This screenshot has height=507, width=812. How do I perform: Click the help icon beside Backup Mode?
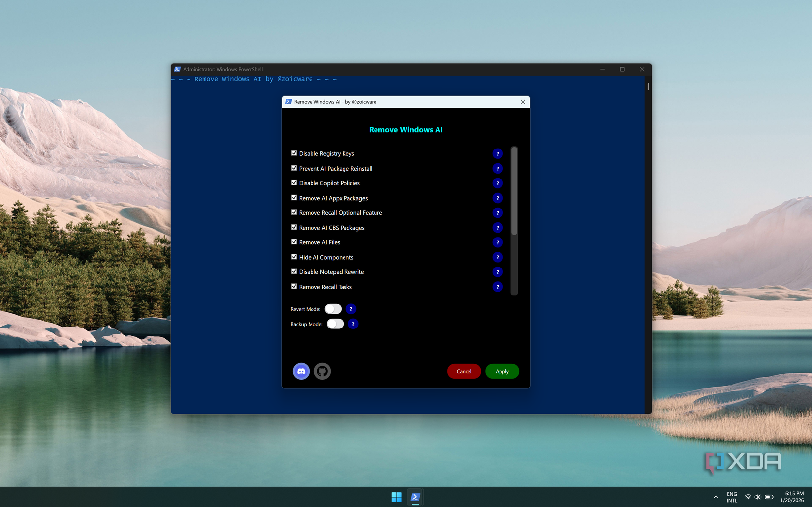353,324
